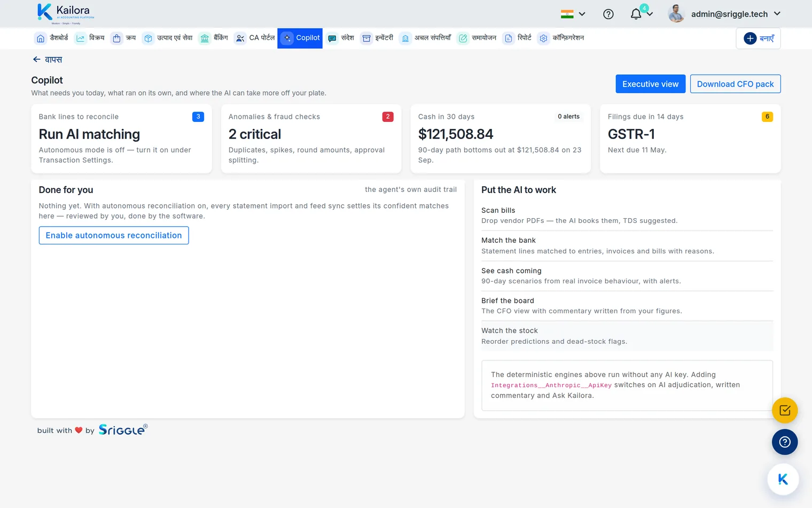Click the Kailora logo in header
812x508 pixels.
pos(66,13)
